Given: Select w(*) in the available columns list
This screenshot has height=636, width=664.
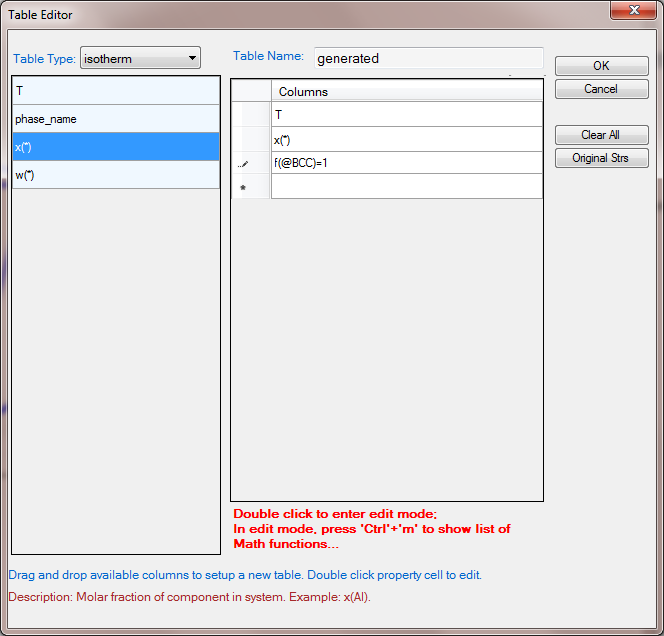Looking at the screenshot, I should [x=116, y=175].
